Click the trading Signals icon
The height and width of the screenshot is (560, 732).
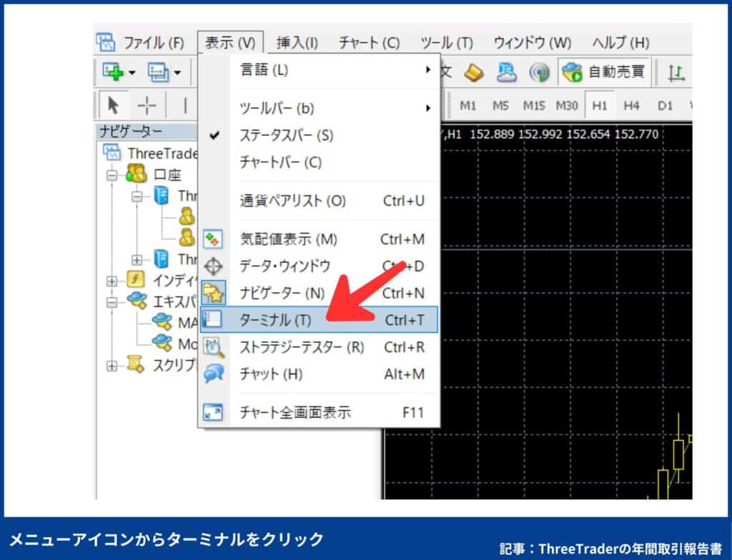tap(540, 74)
